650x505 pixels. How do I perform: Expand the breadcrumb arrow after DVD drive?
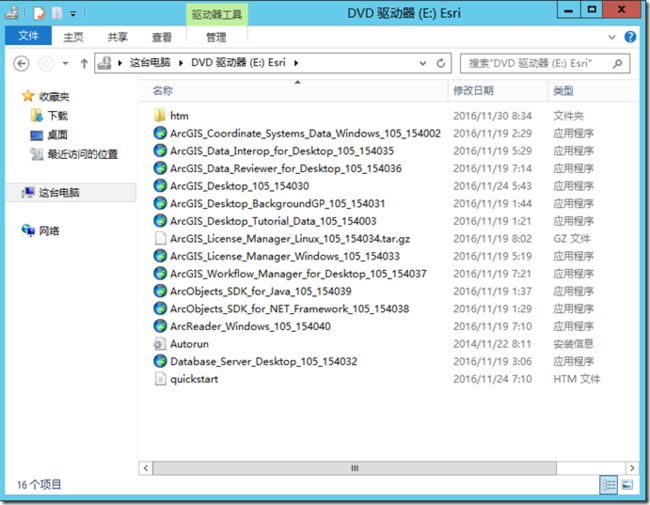pyautogui.click(x=296, y=63)
